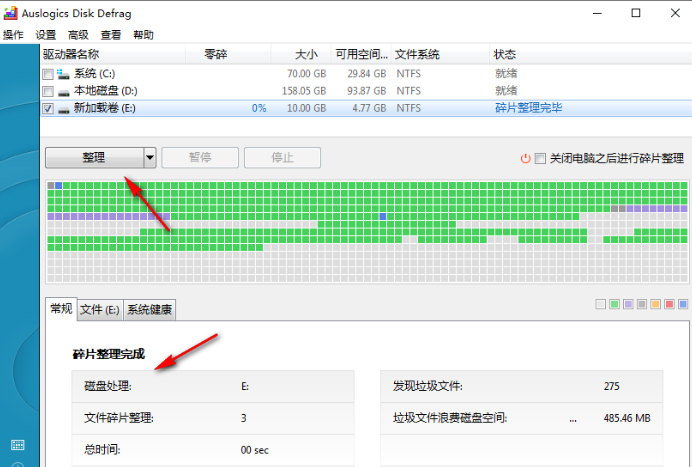Click the 停止 button
This screenshot has width=692, height=467.
coord(282,158)
